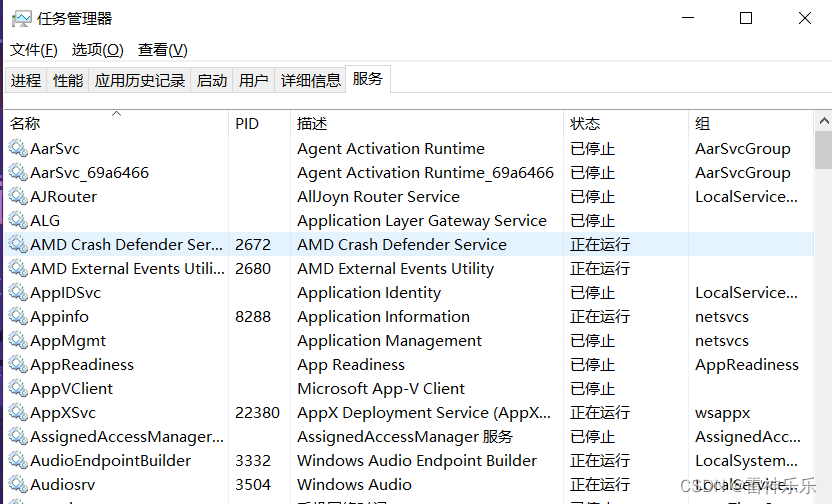Click the Application Identity description
The width and height of the screenshot is (832, 504).
coord(369,293)
